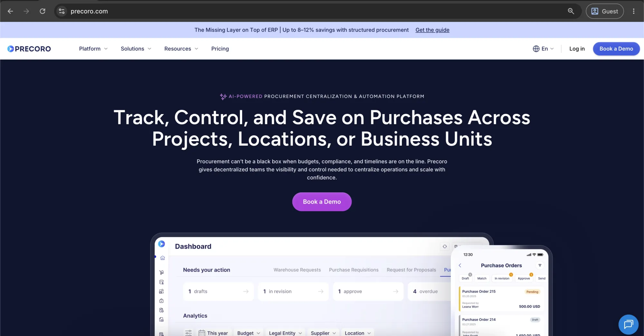Click the filter icon on Purchase Orders screen
The width and height of the screenshot is (644, 336).
click(540, 265)
